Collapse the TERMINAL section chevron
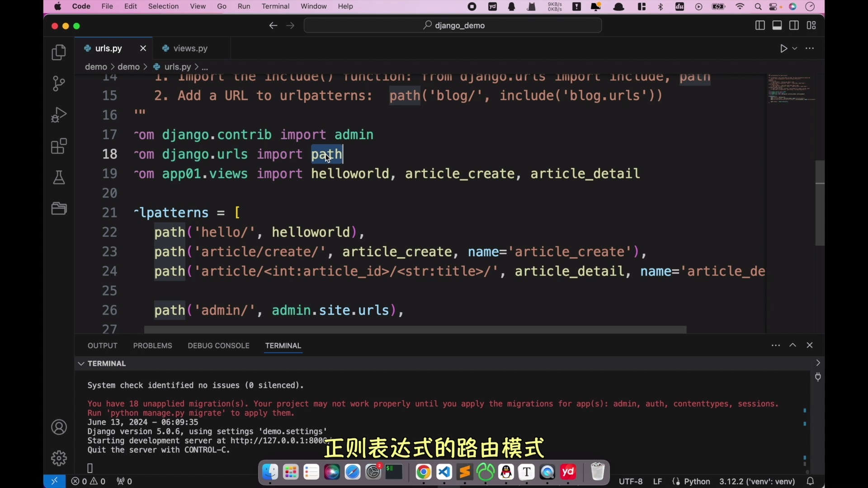The width and height of the screenshot is (868, 488). coord(80,363)
